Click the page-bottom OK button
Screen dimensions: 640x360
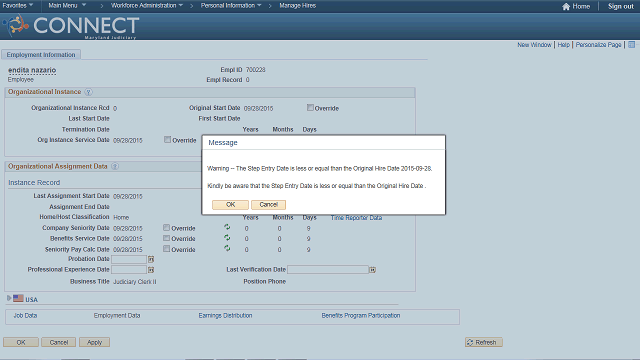click(x=21, y=342)
